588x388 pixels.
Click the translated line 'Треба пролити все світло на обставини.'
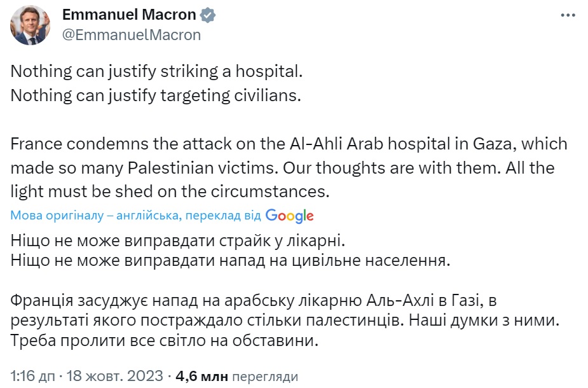pyautogui.click(x=163, y=340)
